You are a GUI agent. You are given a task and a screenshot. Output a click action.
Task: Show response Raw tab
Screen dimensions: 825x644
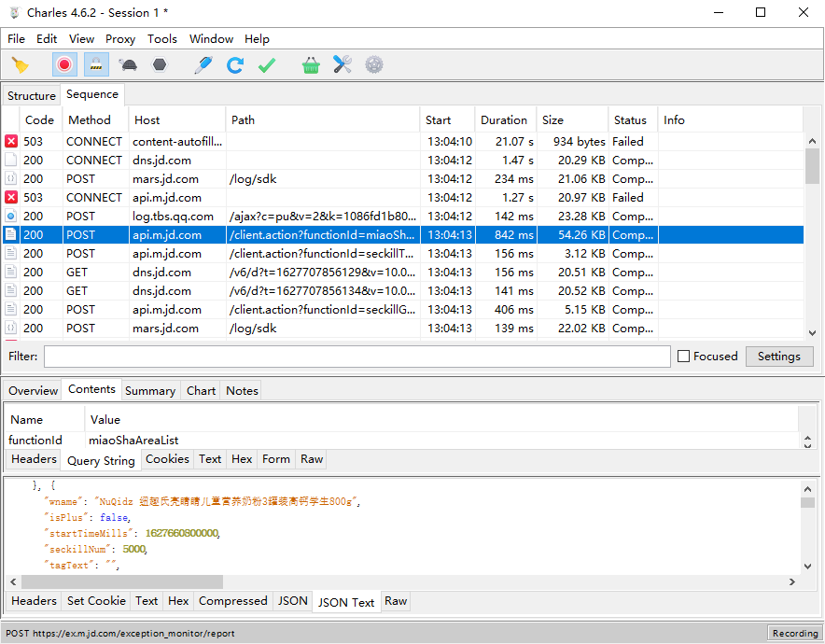(396, 601)
